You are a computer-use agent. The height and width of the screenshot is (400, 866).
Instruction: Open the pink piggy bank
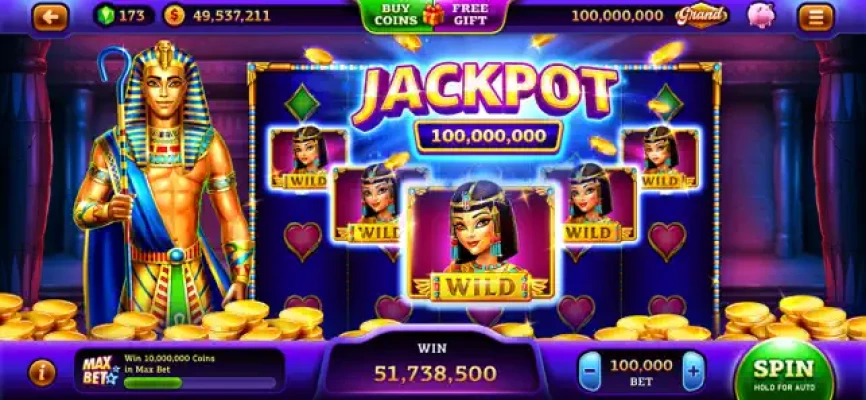point(762,15)
